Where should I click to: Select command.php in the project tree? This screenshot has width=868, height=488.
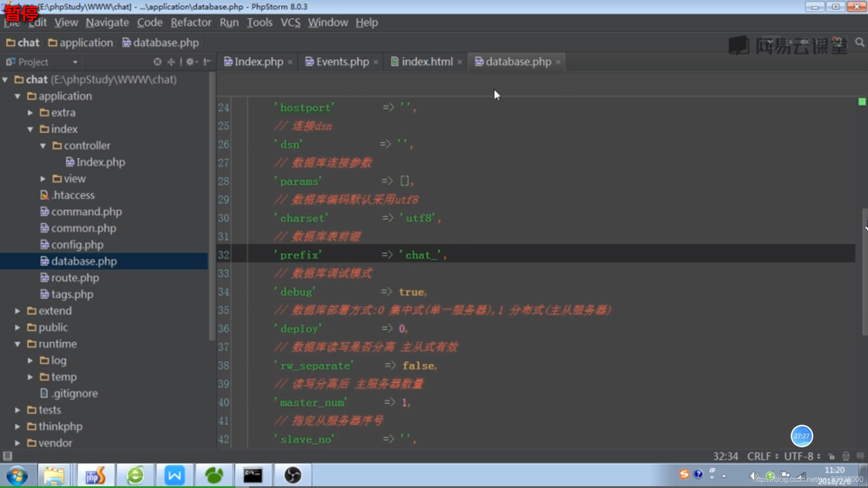point(81,212)
